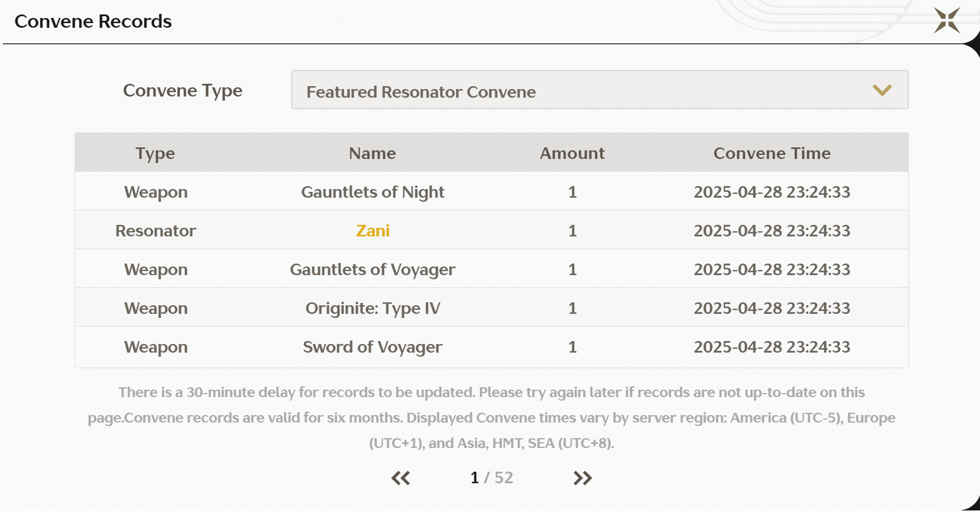980x511 pixels.
Task: Click the gold chevron dropdown arrow
Action: tap(882, 90)
